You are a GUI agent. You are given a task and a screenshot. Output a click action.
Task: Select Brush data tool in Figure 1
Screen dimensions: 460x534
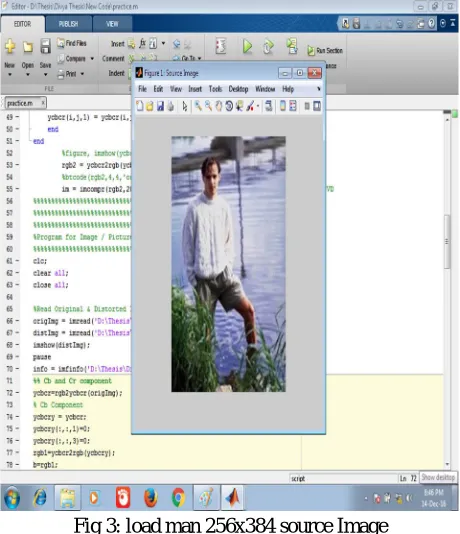click(x=250, y=106)
